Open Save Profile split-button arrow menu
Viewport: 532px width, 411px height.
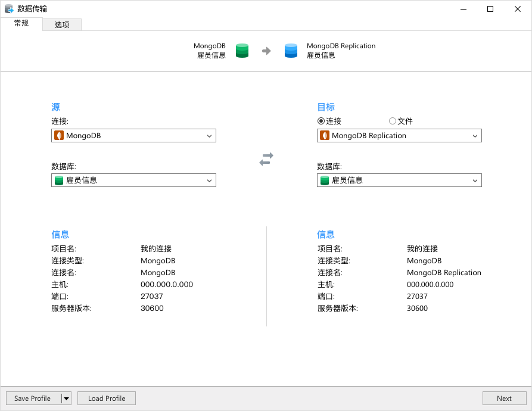pos(66,398)
